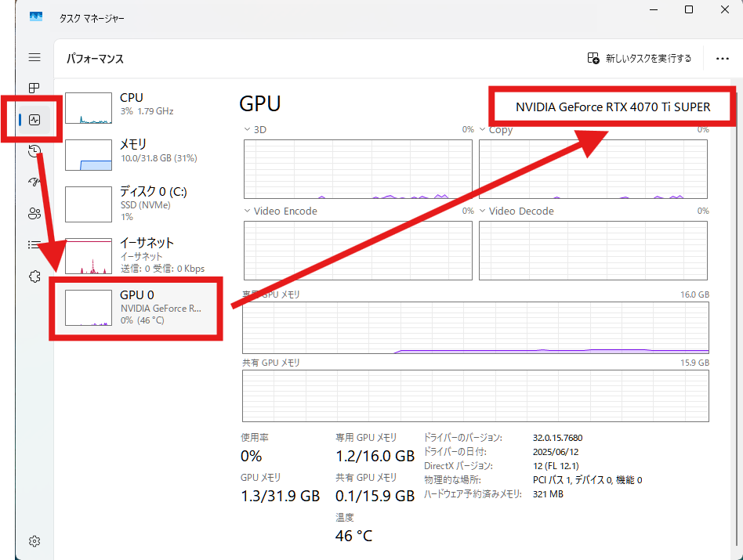Click the 3D usage graph
This screenshot has width=743, height=560.
pyautogui.click(x=357, y=169)
